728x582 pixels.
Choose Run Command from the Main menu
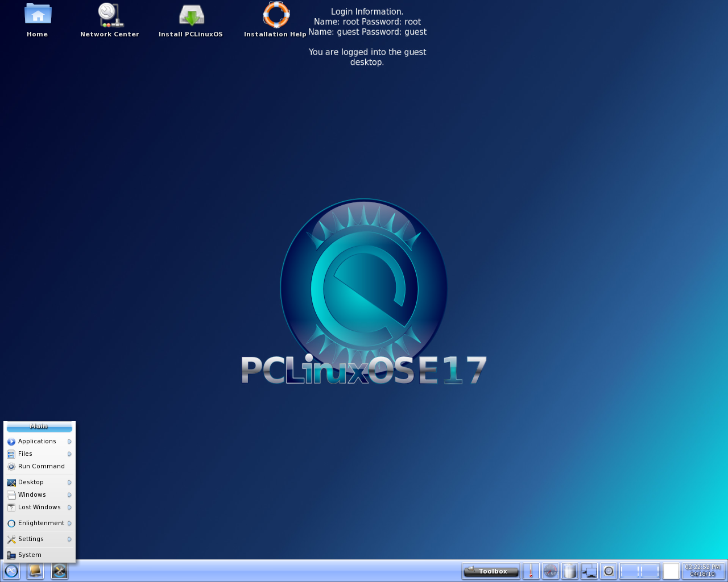click(39, 467)
